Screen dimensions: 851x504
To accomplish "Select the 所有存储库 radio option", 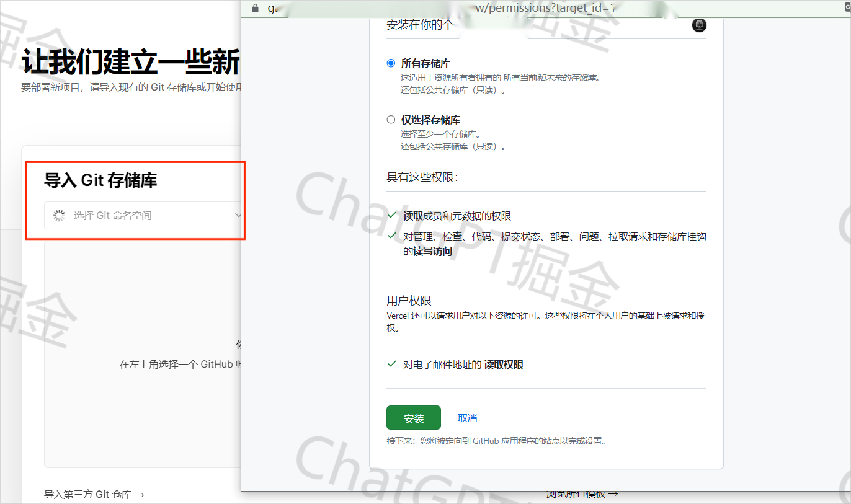I will click(x=391, y=63).
